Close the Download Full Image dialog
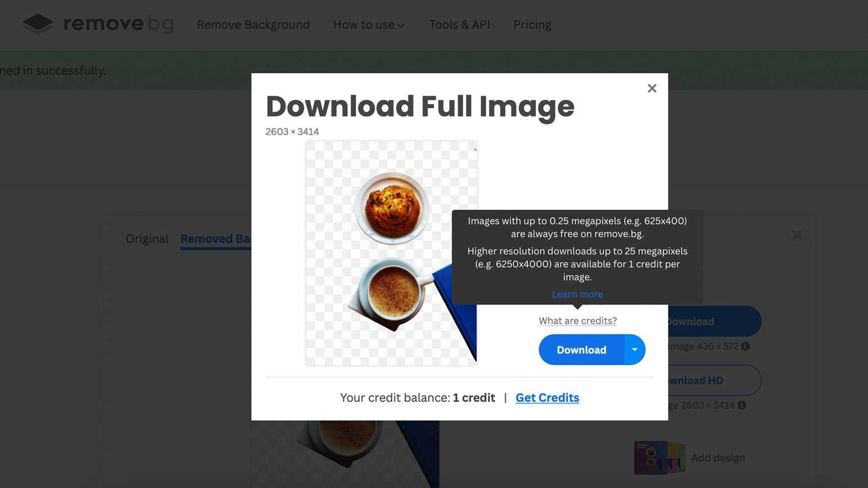The height and width of the screenshot is (488, 868). click(x=652, y=88)
